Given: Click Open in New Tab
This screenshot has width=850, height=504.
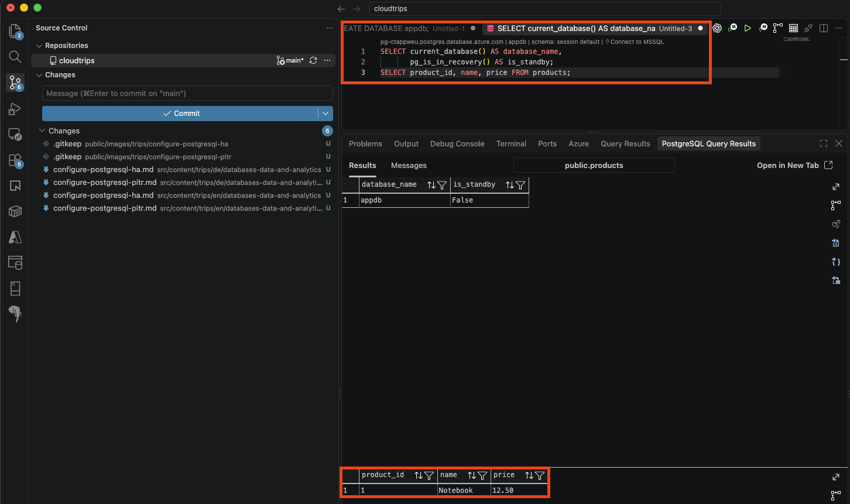Looking at the screenshot, I should 794,166.
